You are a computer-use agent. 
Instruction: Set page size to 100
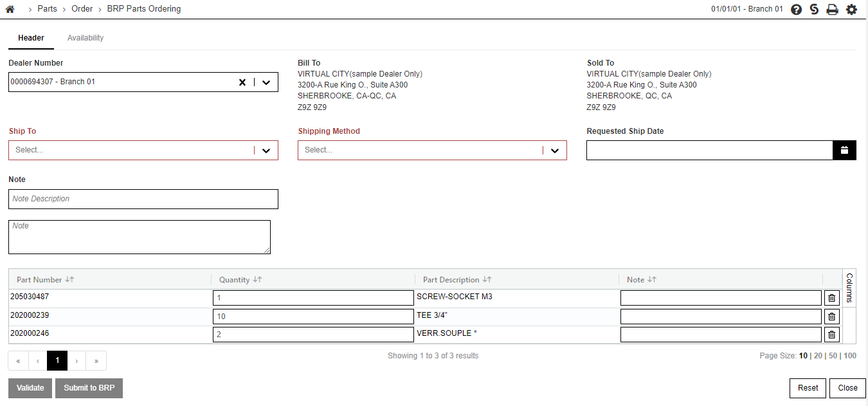coord(850,356)
